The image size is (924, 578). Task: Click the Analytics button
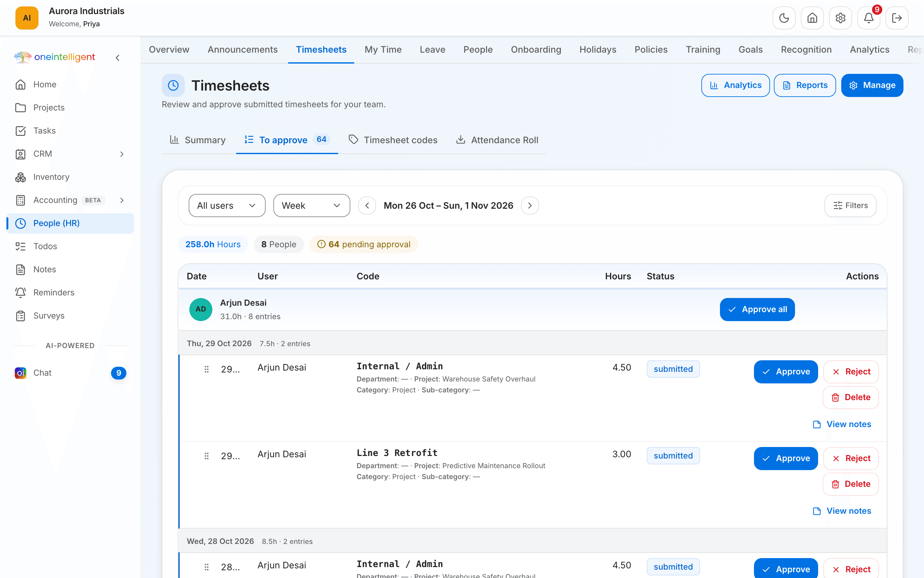735,85
